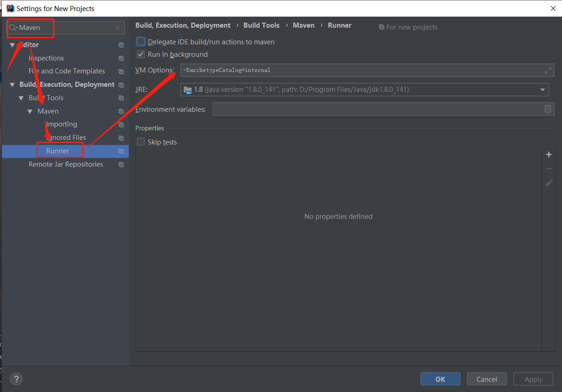Uncheck Run in background
Image resolution: width=562 pixels, height=392 pixels.
(x=141, y=54)
